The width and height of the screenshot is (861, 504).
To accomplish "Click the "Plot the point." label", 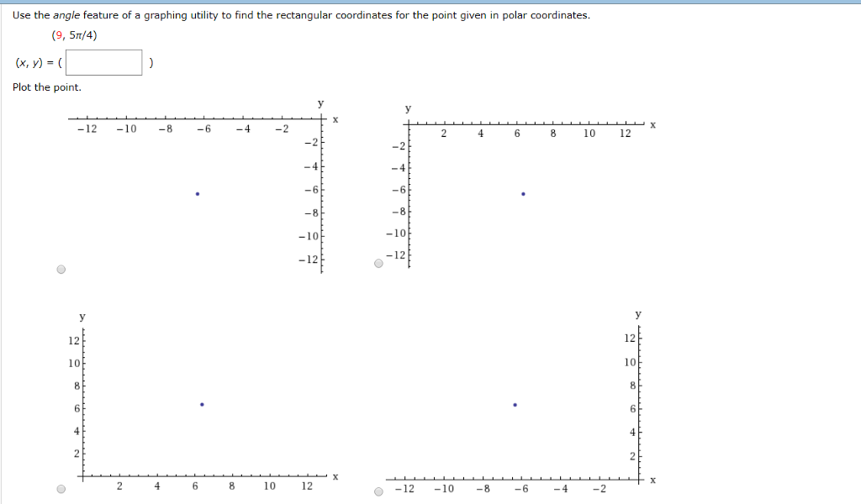I will (x=46, y=87).
